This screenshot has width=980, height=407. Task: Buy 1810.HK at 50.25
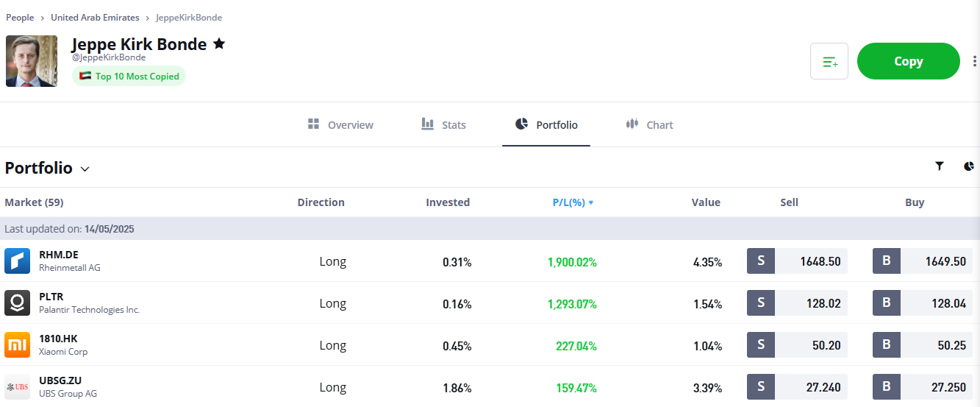click(x=923, y=345)
